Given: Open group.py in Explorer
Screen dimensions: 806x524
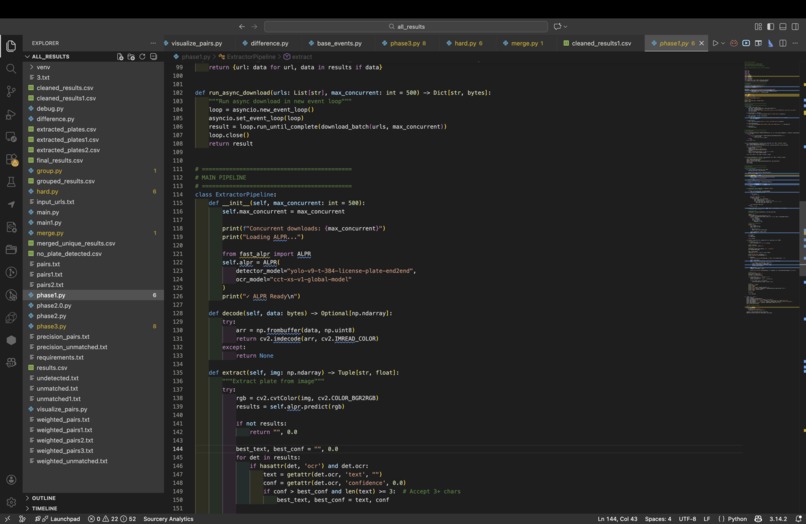Looking at the screenshot, I should [49, 171].
